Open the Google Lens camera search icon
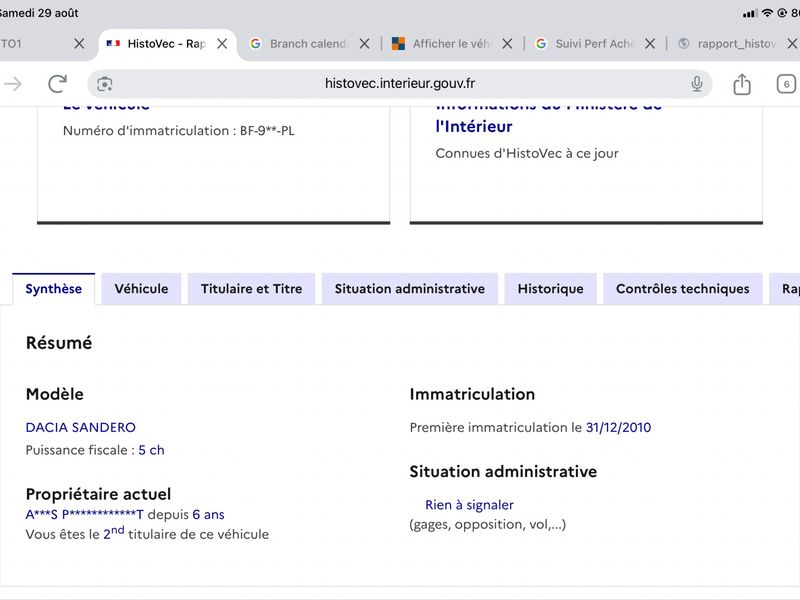800x600 pixels. tap(105, 84)
